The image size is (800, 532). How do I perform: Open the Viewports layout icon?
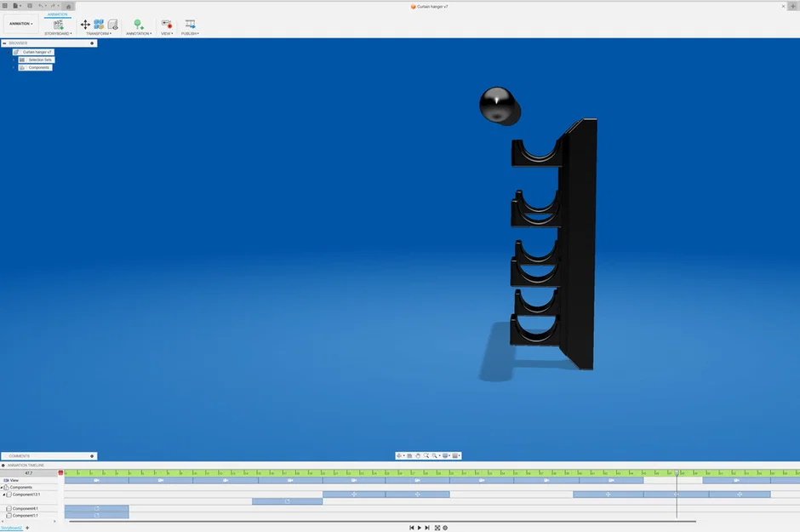(x=455, y=456)
